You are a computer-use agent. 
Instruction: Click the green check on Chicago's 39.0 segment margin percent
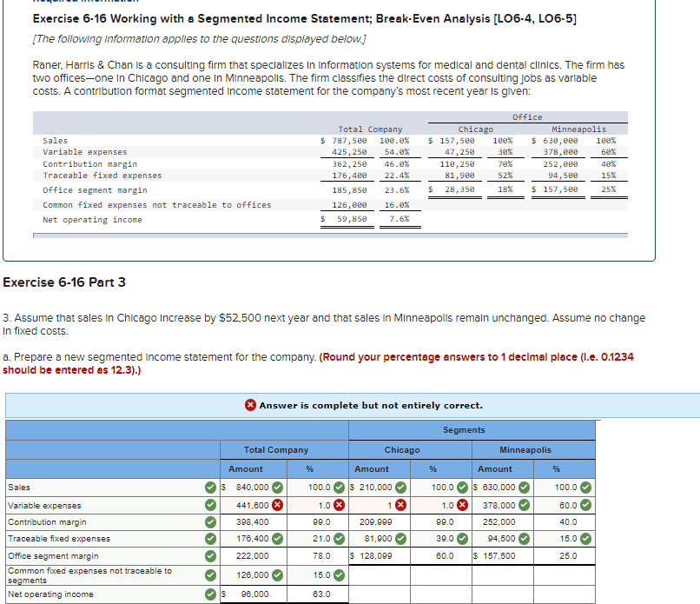(x=461, y=537)
